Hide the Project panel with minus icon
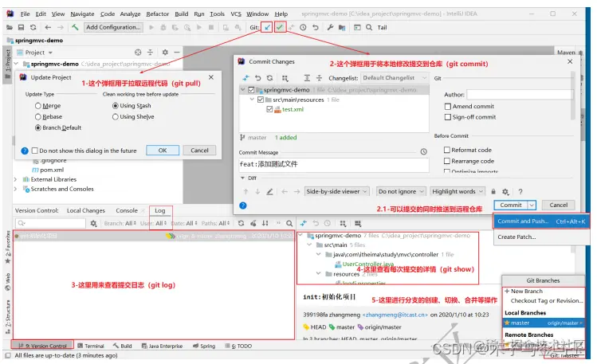 tap(177, 52)
